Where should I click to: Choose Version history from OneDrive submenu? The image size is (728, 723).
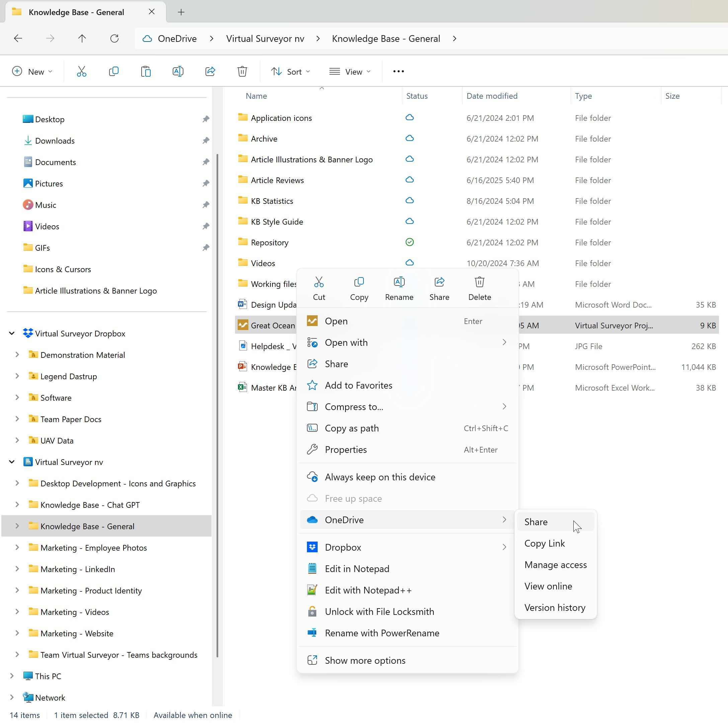click(555, 608)
